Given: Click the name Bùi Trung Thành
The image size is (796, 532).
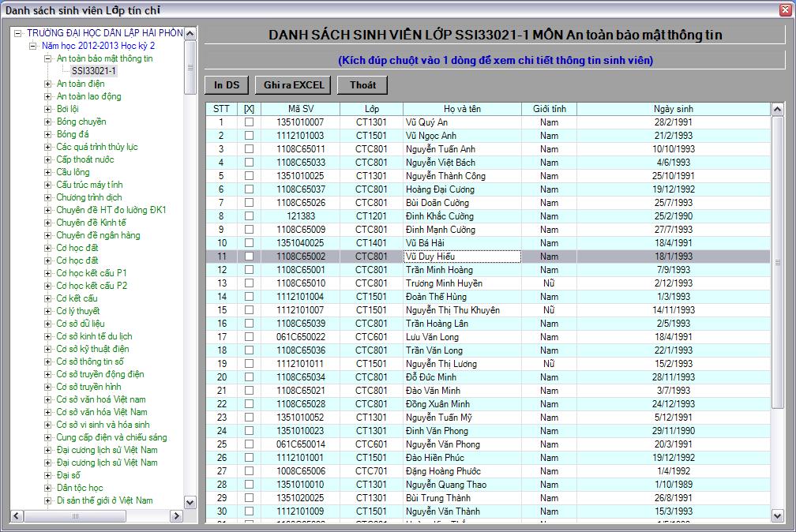Looking at the screenshot, I should [438, 498].
